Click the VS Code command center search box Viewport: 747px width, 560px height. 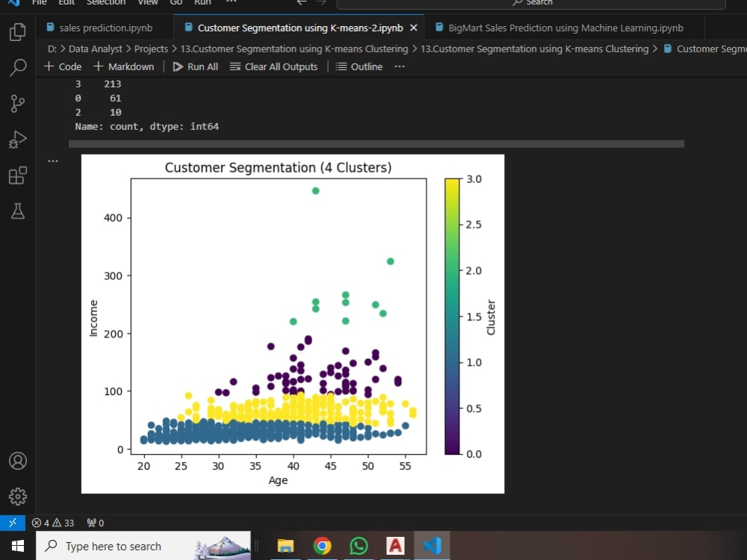530,3
